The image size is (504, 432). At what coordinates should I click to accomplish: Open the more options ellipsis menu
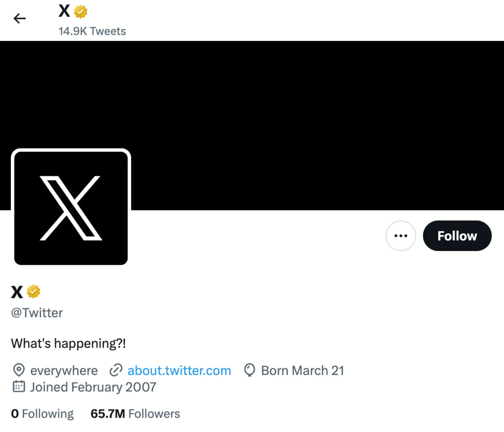click(x=400, y=236)
